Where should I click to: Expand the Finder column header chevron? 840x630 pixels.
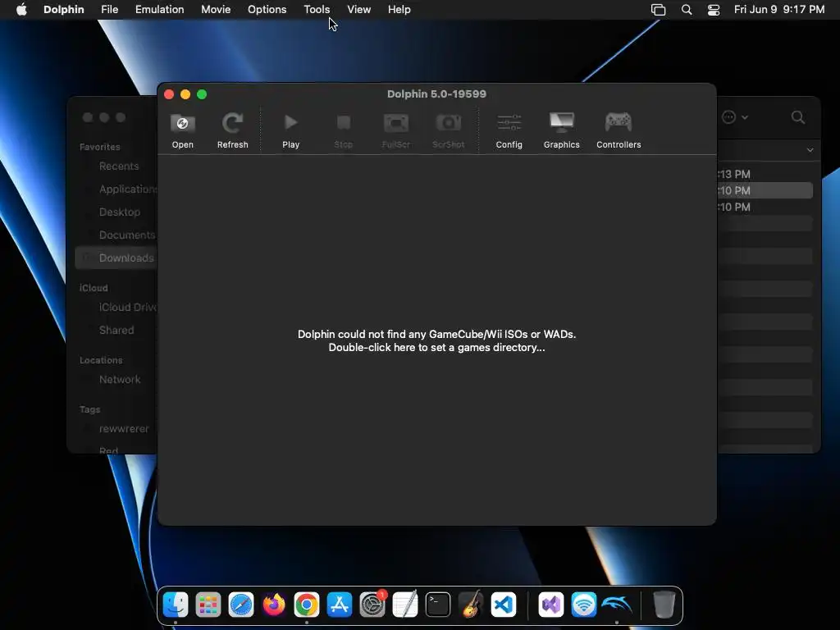[x=810, y=151]
